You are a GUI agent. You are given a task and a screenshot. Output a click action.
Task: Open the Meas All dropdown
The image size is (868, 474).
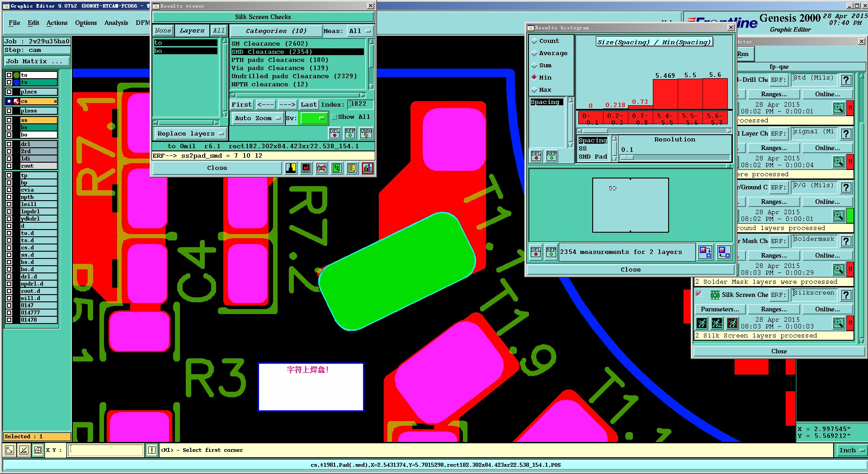pos(360,31)
